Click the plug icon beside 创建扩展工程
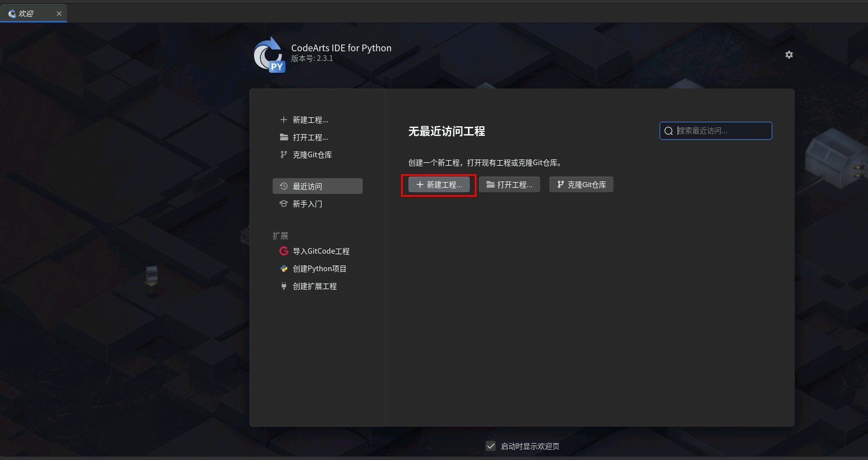The height and width of the screenshot is (460, 868). click(284, 286)
